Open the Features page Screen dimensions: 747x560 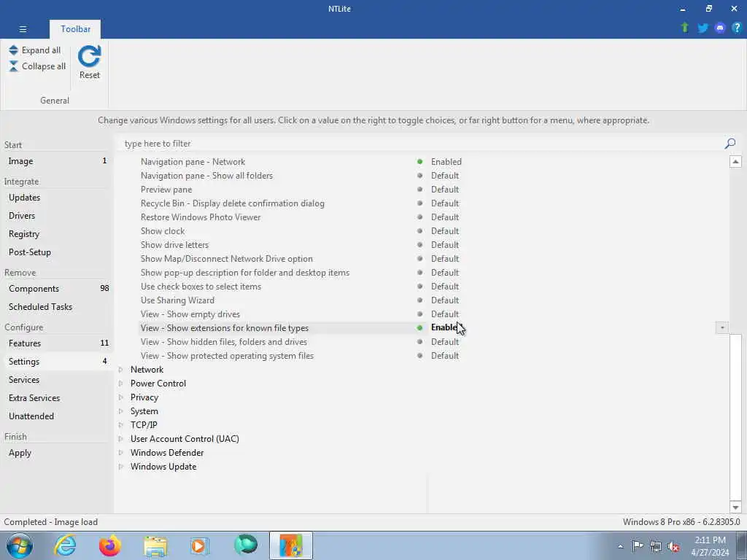57,343
